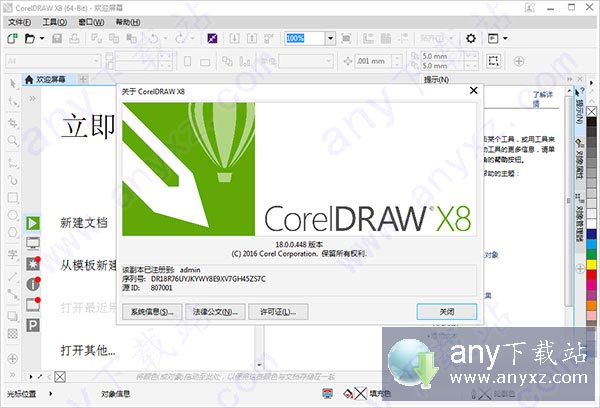
Task: Click the 法律公文(N)... button
Action: [215, 312]
